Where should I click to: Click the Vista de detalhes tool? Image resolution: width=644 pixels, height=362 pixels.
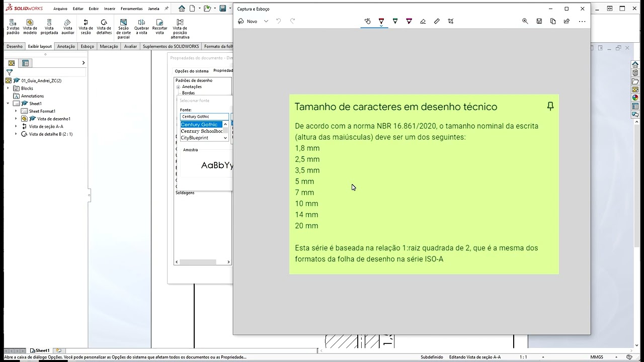[104, 27]
